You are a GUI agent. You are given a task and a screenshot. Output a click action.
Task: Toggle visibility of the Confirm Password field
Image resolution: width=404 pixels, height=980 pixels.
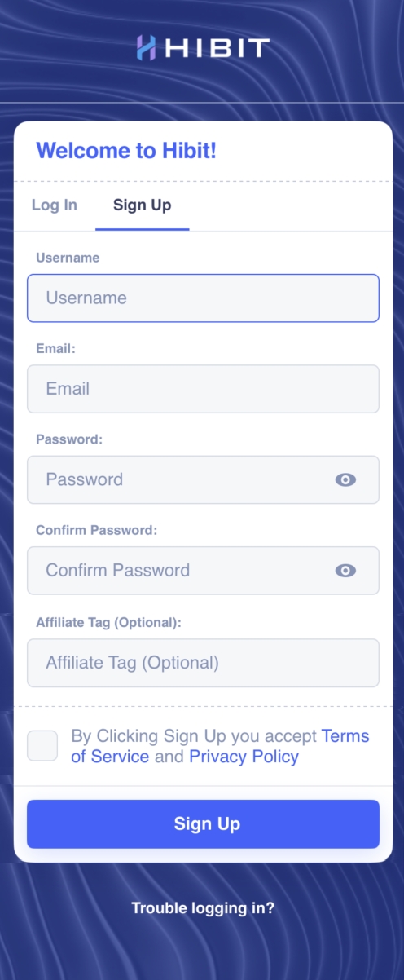(345, 571)
